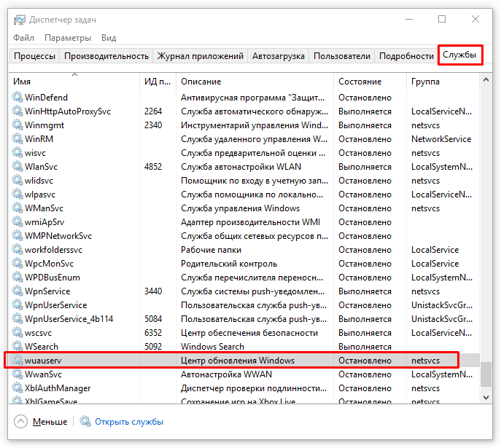This screenshot has width=501, height=448.
Task: Switch to the Процессы tab
Action: tap(34, 56)
